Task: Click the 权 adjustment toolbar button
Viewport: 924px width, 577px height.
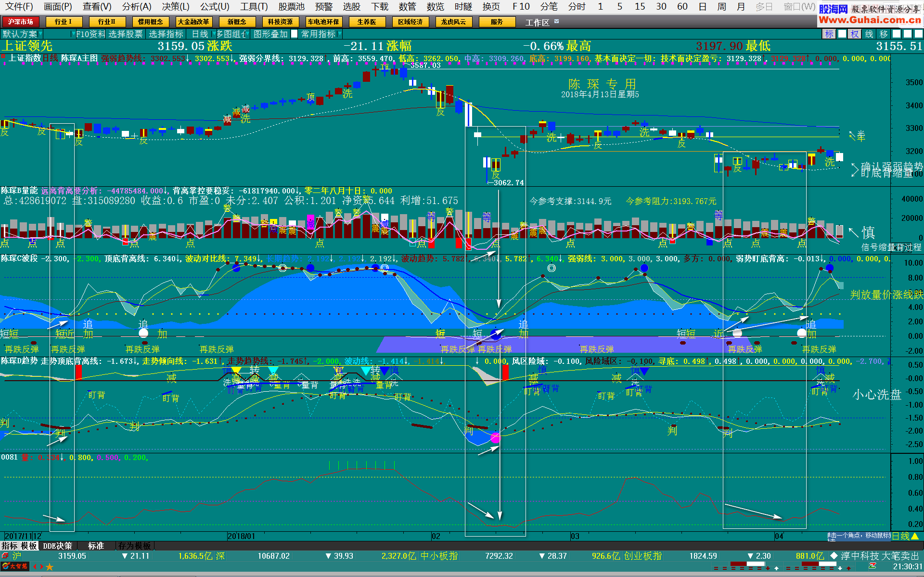Action: pos(855,34)
